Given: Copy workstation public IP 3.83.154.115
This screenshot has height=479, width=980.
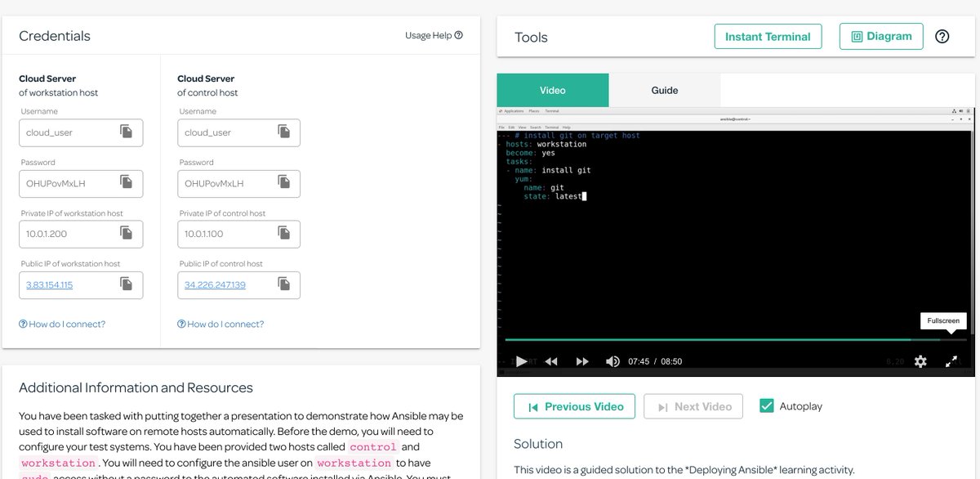Looking at the screenshot, I should pyautogui.click(x=127, y=284).
